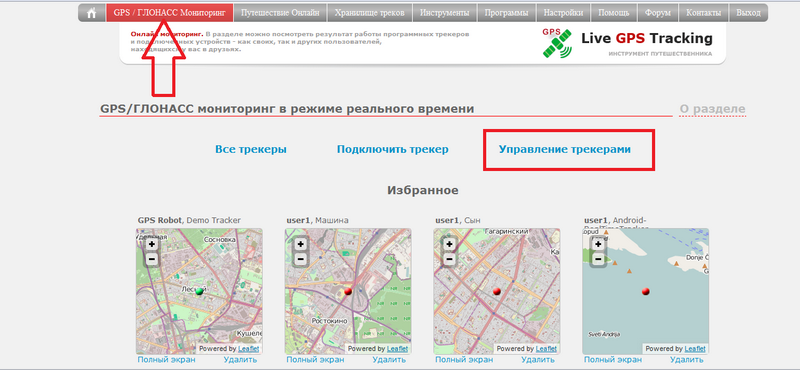
Task: Open the Подключить трекер link
Action: (392, 150)
